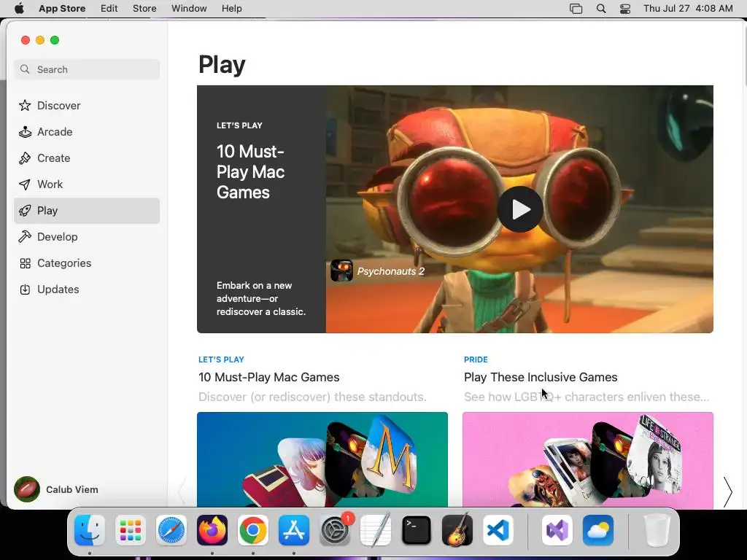The height and width of the screenshot is (560, 747).
Task: Open the 10 Must-Play Mac Games banner heading
Action: [251, 172]
